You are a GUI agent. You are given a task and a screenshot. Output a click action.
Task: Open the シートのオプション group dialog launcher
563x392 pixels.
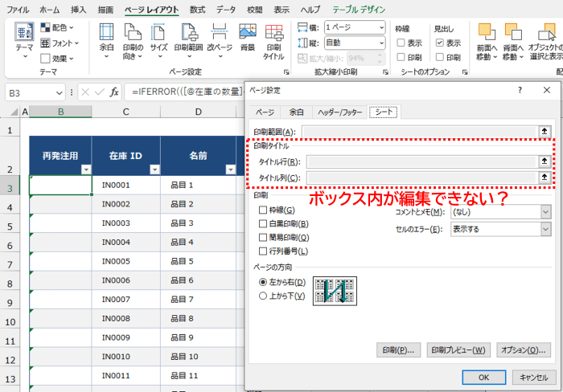(465, 72)
